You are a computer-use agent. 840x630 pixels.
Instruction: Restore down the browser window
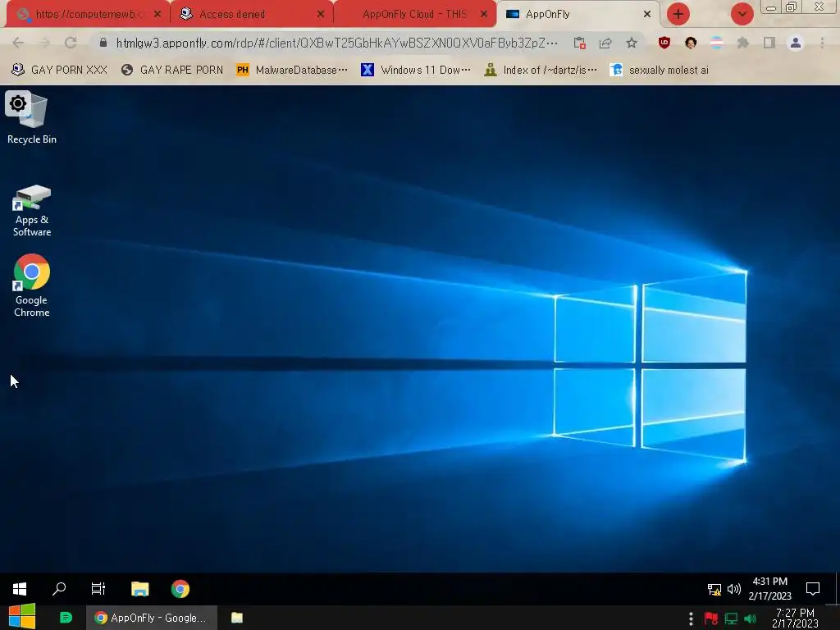pos(792,7)
